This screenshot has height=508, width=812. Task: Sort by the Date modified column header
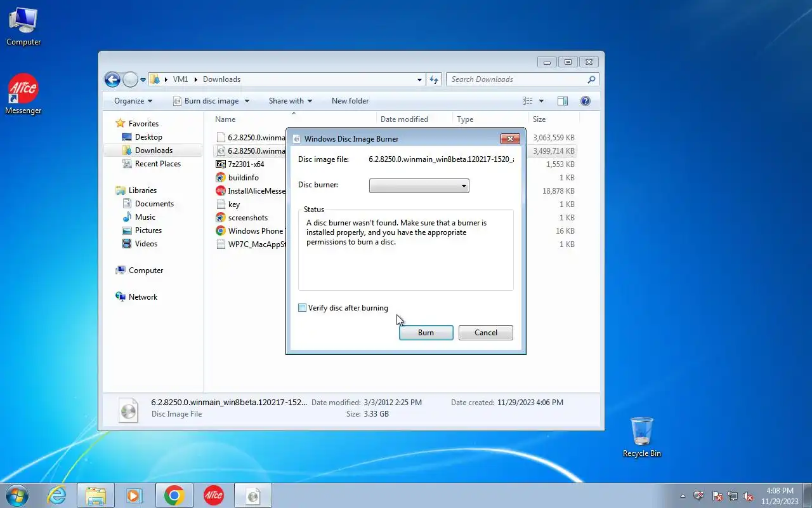point(404,119)
